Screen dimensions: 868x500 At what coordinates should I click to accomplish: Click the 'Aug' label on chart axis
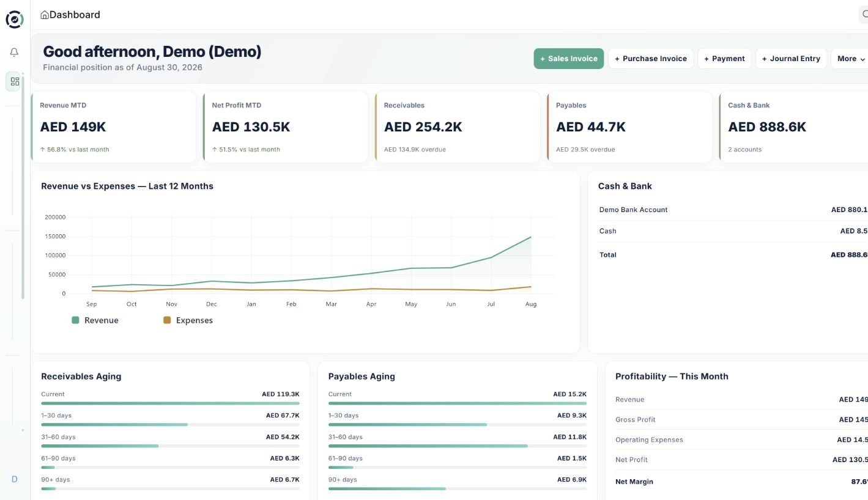(531, 304)
